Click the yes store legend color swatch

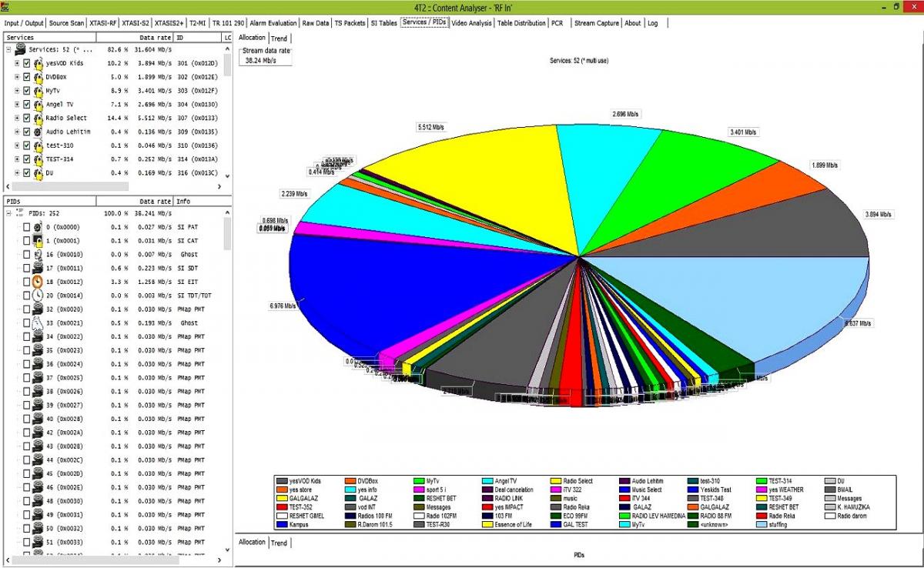[283, 489]
